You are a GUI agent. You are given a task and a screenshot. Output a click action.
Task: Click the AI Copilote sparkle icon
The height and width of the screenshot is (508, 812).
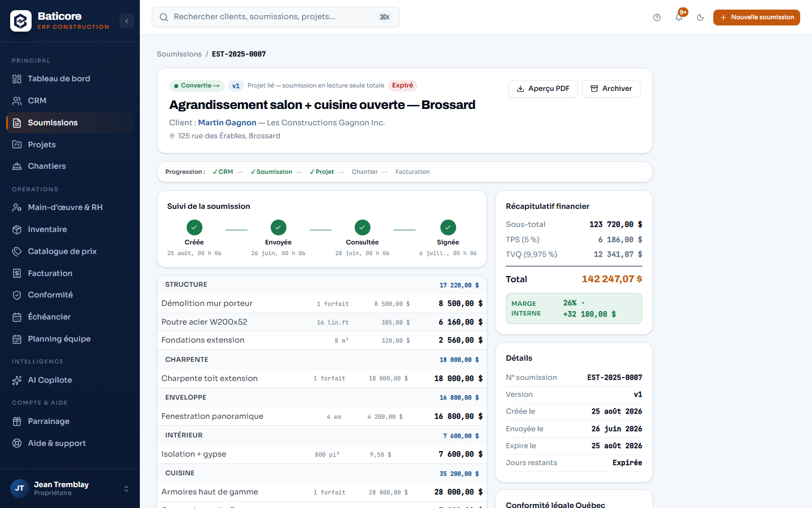click(17, 380)
